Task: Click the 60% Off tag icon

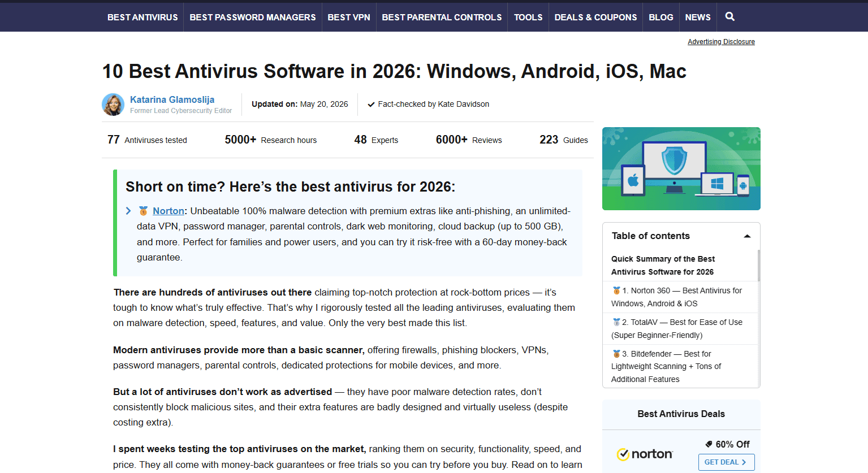Action: click(709, 444)
